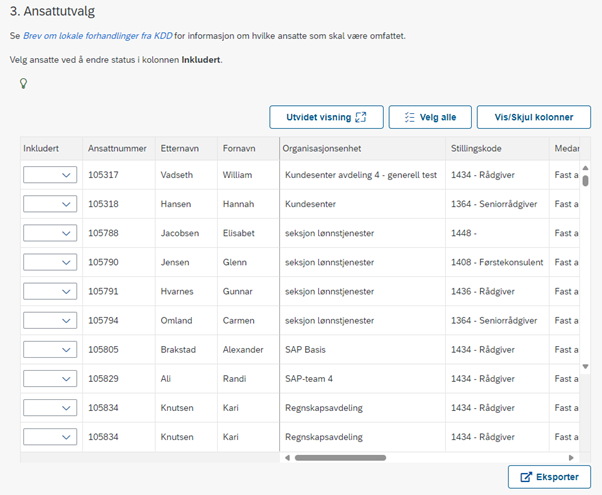
Task: Click the horizontal scrollbar right arrow
Action: click(571, 458)
